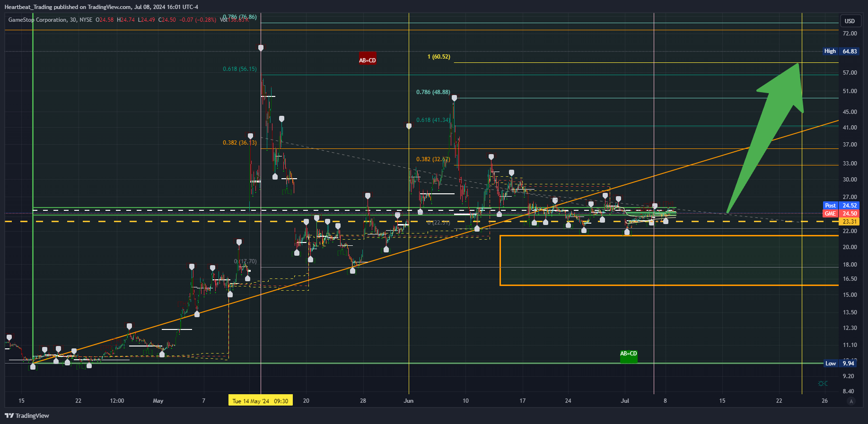Select the '1 (60.52)' Fibonacci level label
Screen dimensions: 868x424
pos(439,57)
